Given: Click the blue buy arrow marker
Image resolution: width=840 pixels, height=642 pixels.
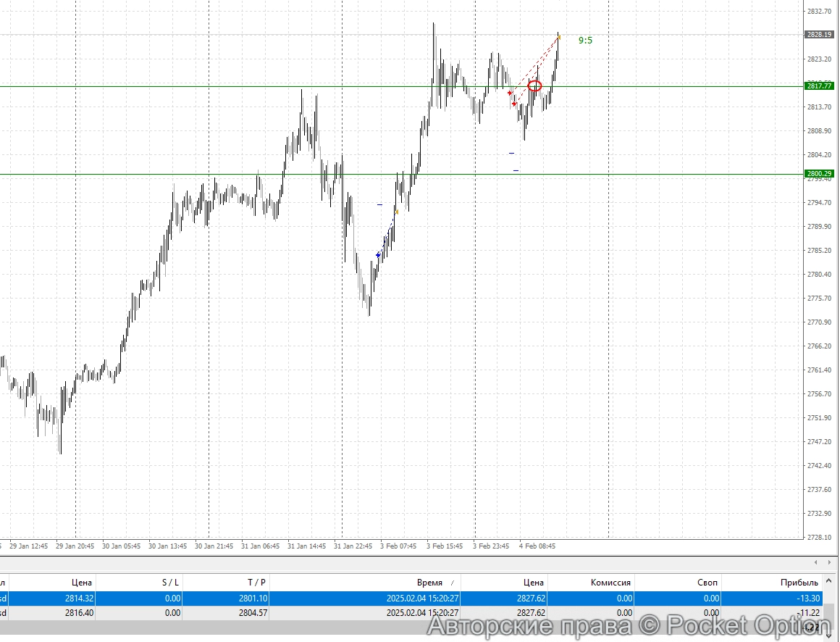Looking at the screenshot, I should point(378,255).
